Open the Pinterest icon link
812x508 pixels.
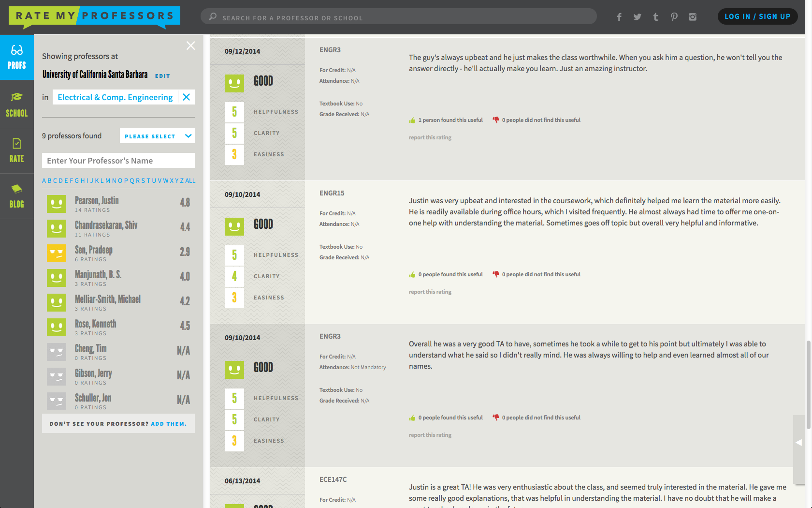click(674, 17)
